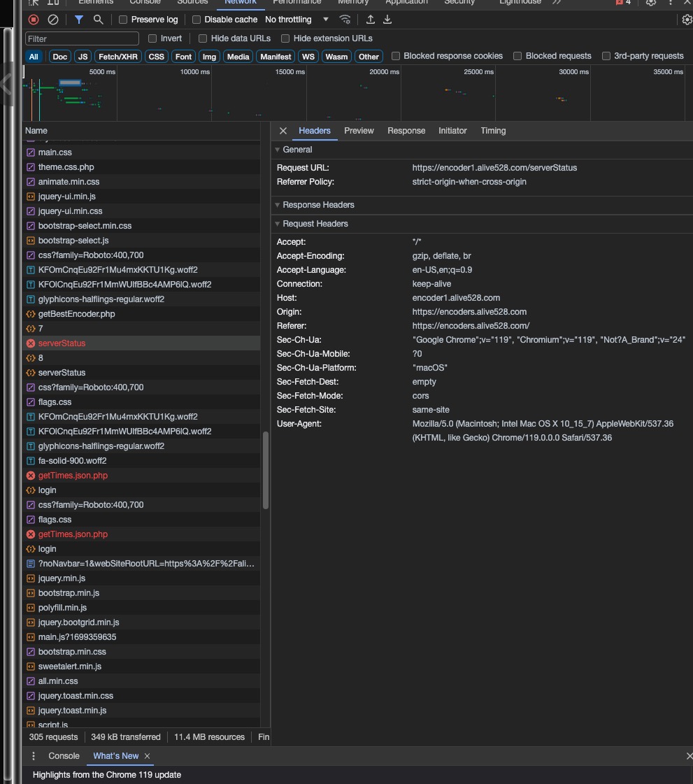
Task: Select the fa-solid-900.woff2 request
Action: click(x=141, y=460)
